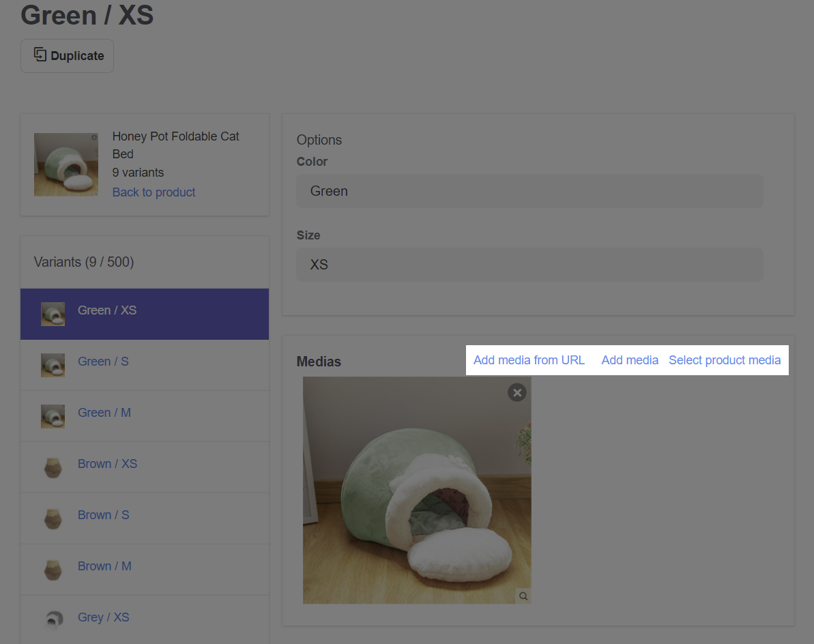814x644 pixels.
Task: Zoom media image with magnifier icon
Action: coord(523,596)
